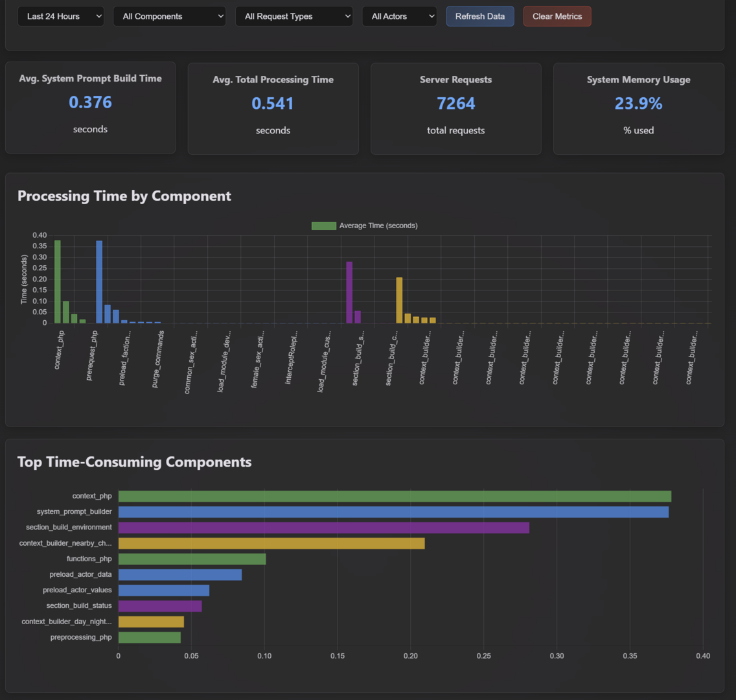This screenshot has height=700, width=736.
Task: Click the System Memory Usage value 23.9%
Action: (638, 103)
